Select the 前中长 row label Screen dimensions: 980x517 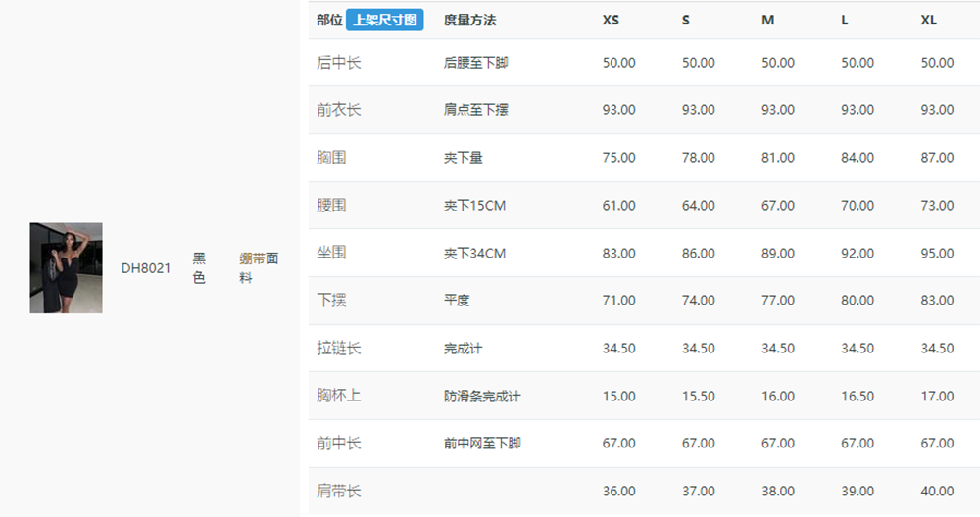click(339, 444)
